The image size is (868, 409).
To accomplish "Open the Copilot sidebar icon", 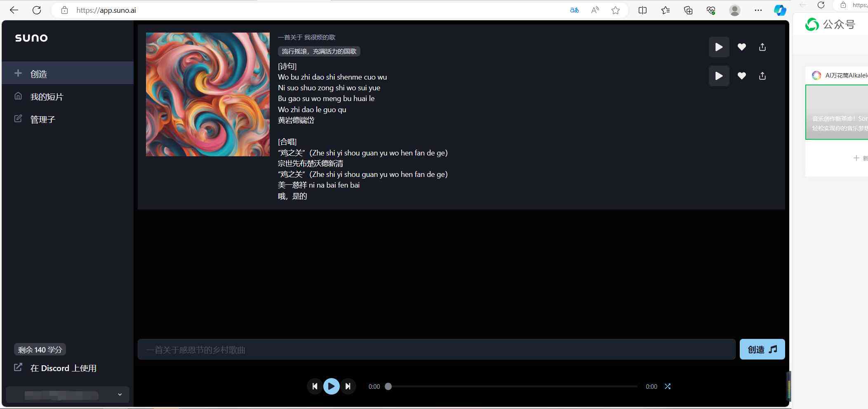I will coord(780,10).
